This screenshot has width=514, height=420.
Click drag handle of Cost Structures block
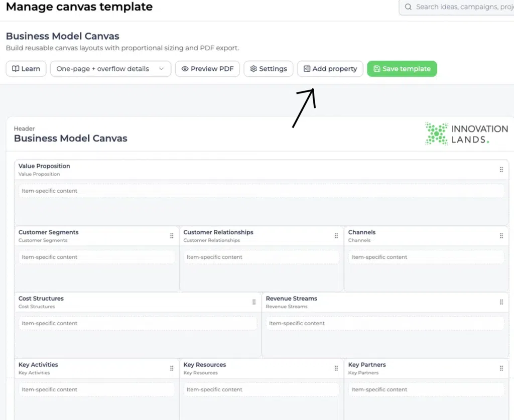click(x=254, y=302)
